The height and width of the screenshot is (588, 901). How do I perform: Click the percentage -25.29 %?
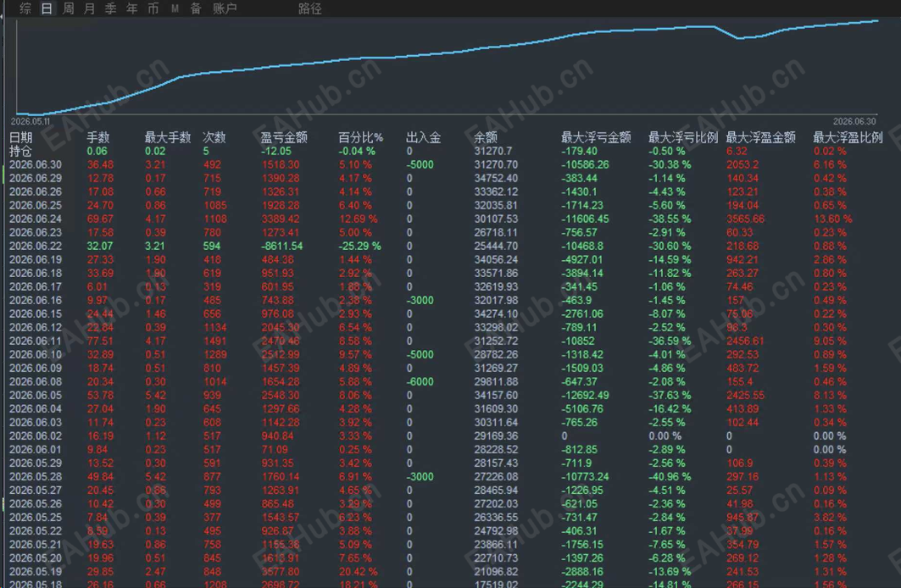[x=359, y=247]
